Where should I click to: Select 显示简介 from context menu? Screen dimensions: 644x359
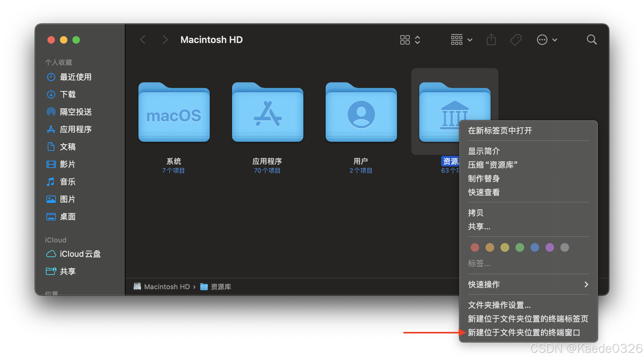[x=484, y=151]
